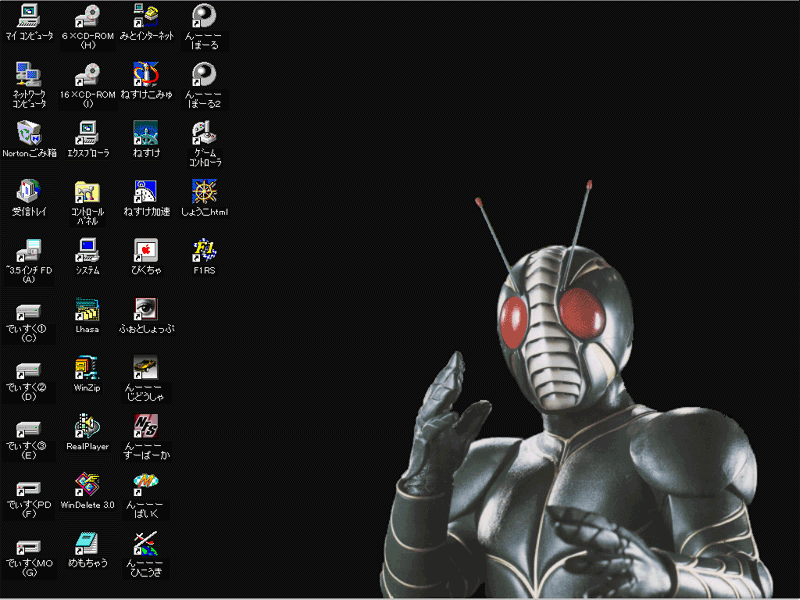Viewport: 800px width, 600px height.
Task: Launch the RealPlayer shortcut
Action: pos(88,426)
